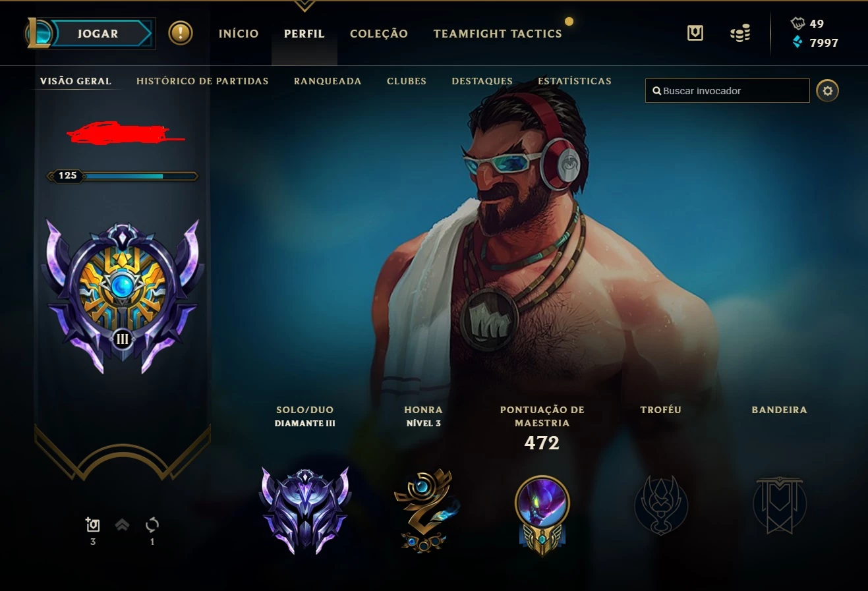Open the Teamfight Tactics menu item
Screen dimensions: 868x591
click(x=498, y=34)
